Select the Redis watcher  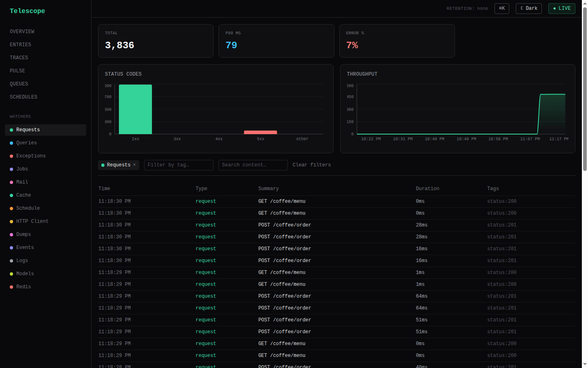coord(45,287)
